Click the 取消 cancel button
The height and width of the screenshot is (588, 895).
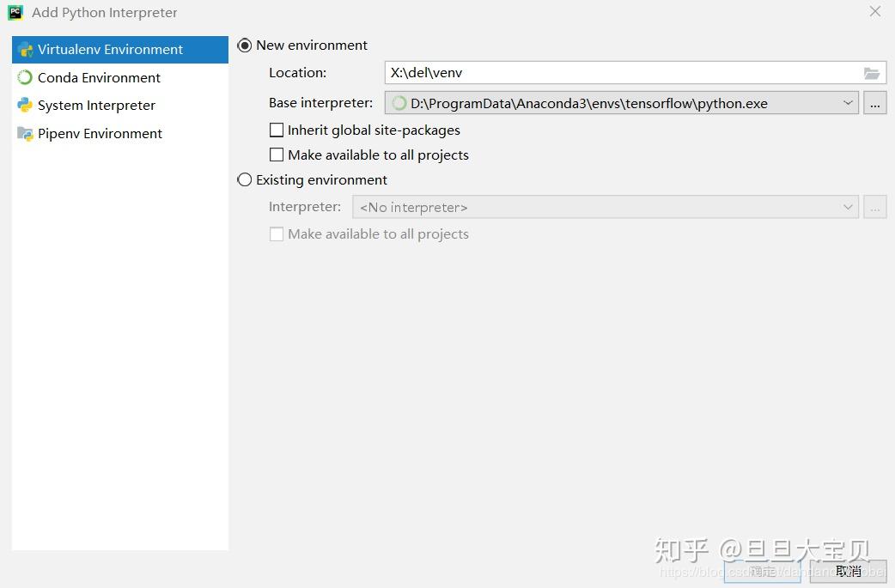tap(848, 570)
